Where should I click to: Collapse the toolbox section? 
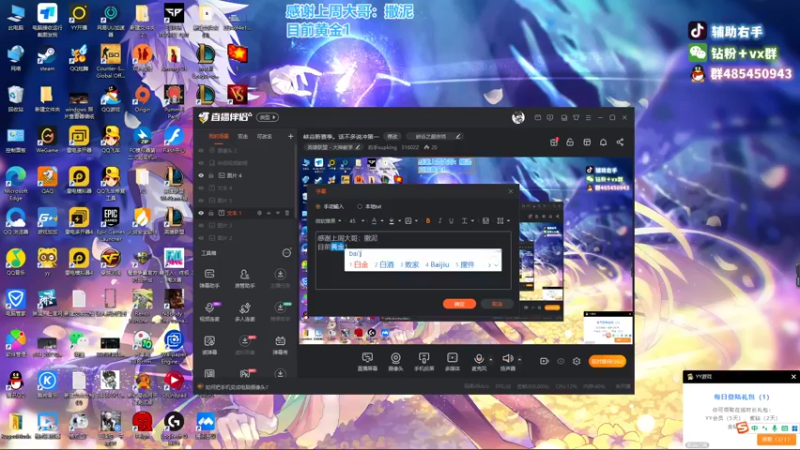pyautogui.click(x=286, y=253)
